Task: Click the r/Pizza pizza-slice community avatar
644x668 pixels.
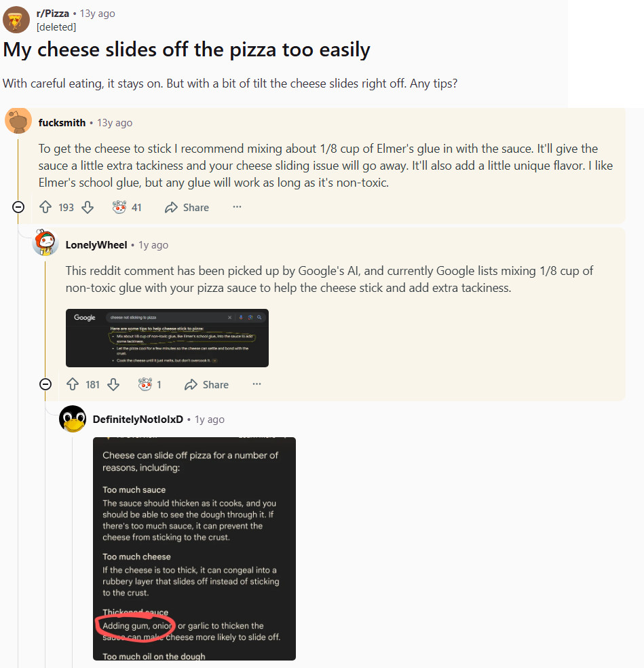Action: [x=16, y=19]
